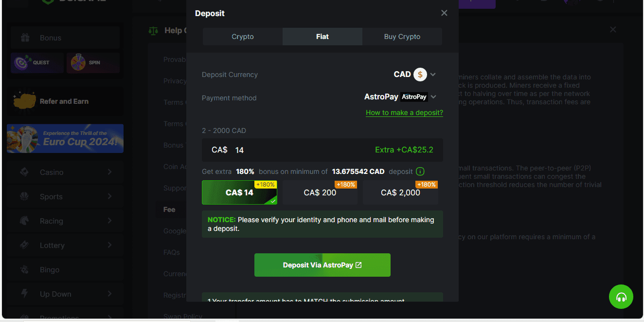The height and width of the screenshot is (322, 644).
Task: Click the green headset support icon
Action: tap(621, 297)
